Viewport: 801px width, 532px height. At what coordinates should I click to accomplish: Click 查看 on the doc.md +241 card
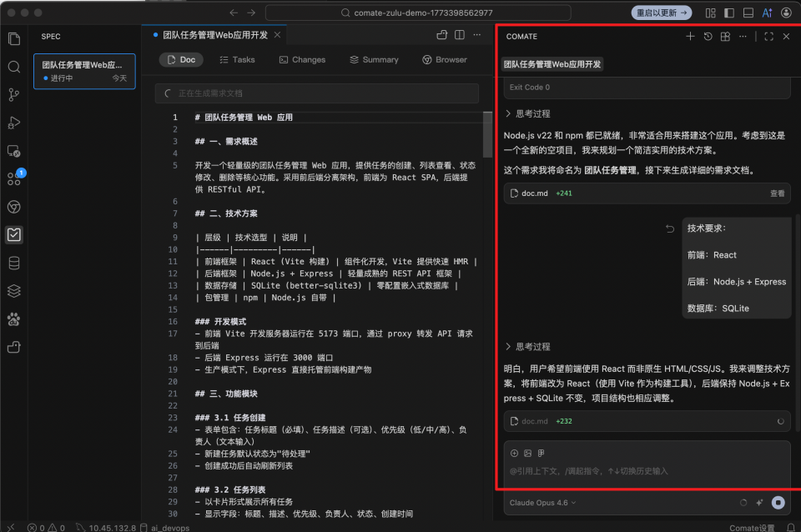pos(777,193)
